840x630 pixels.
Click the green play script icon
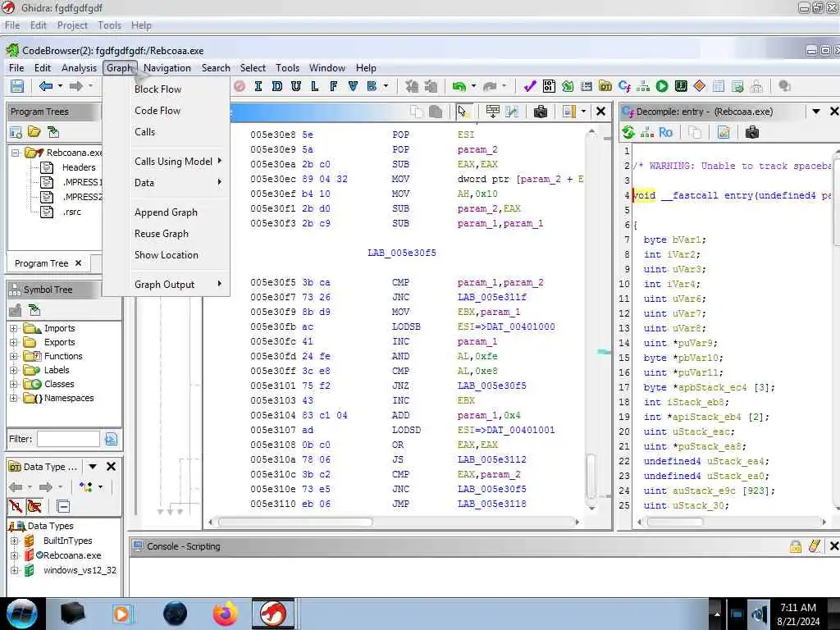coord(662,86)
